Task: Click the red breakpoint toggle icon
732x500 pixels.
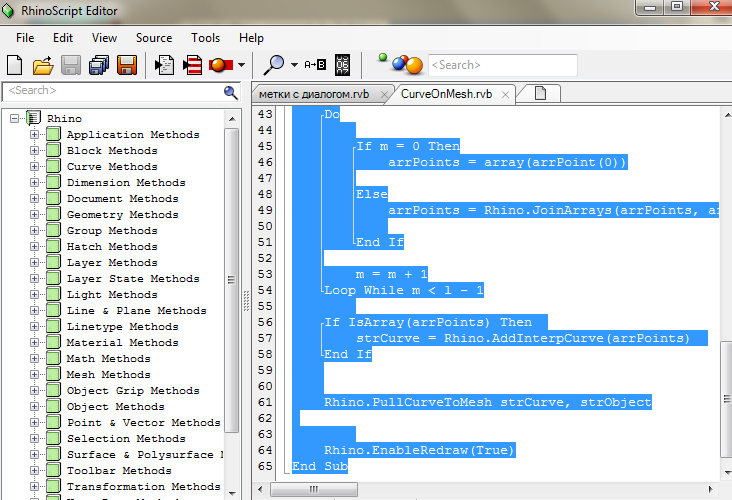Action: pyautogui.click(x=221, y=65)
